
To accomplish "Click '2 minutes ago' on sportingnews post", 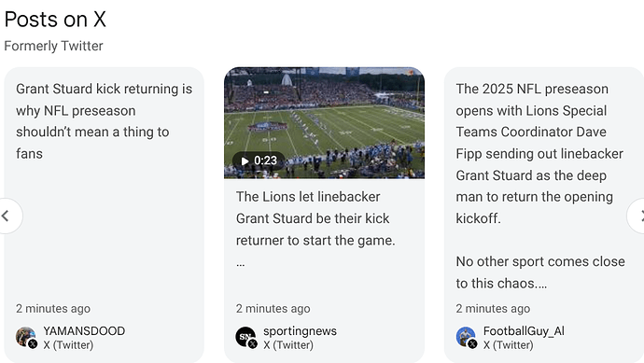I will [x=273, y=309].
